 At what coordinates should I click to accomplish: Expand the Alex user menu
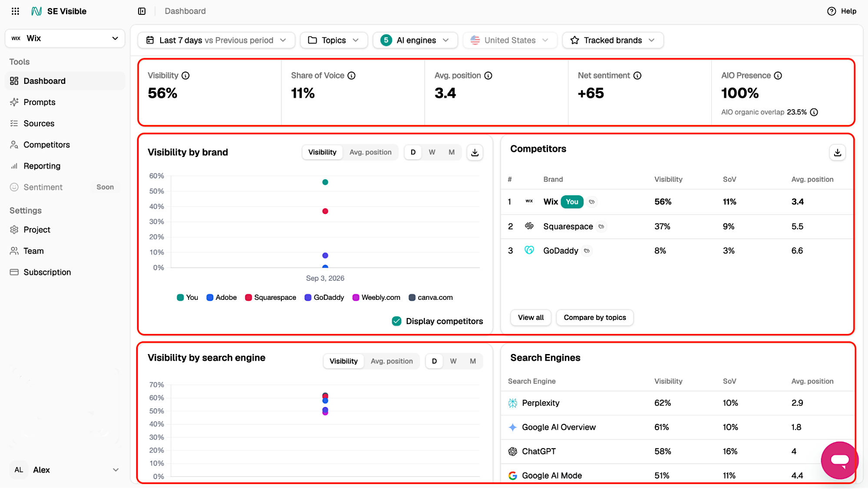[65, 470]
